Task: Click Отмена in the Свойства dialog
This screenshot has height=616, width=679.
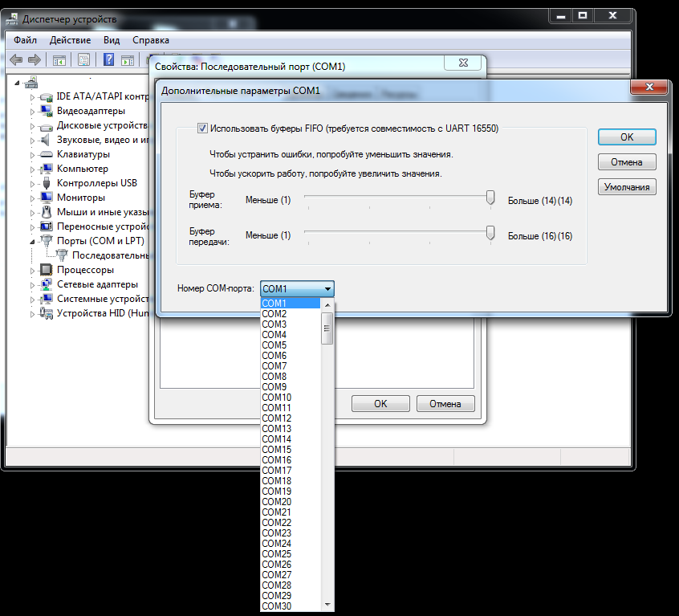Action: [x=445, y=404]
